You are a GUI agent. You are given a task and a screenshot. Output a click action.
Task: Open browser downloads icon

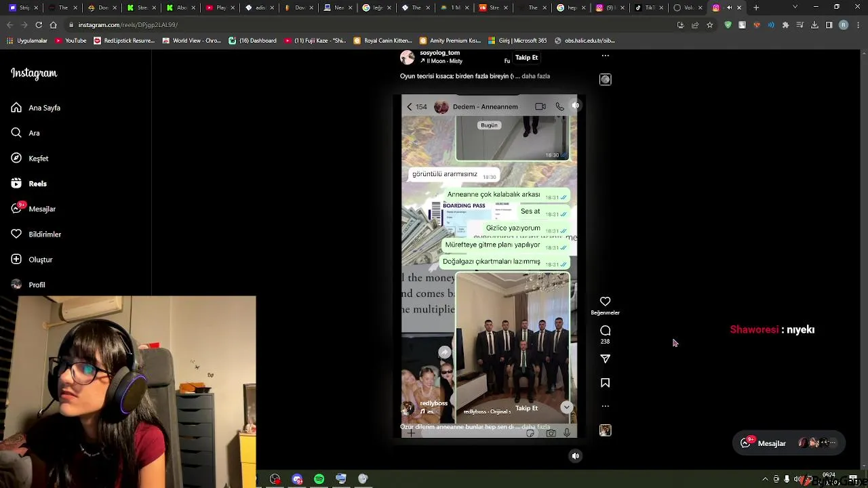(814, 25)
